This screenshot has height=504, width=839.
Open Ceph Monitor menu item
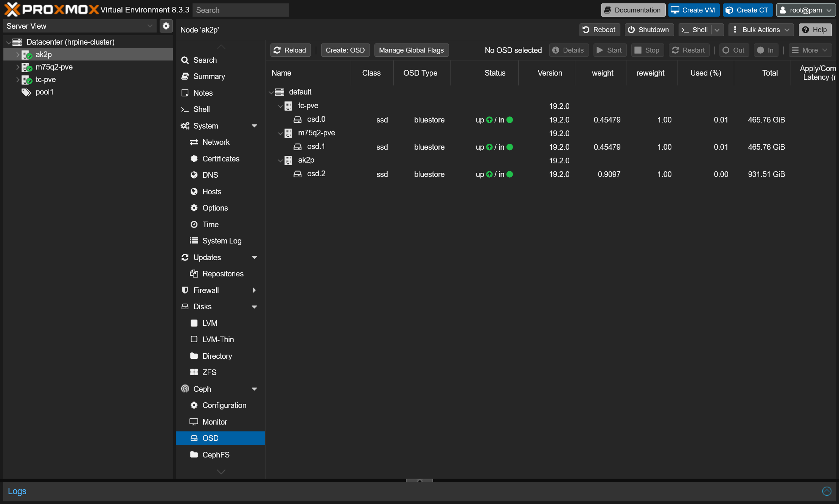(221, 422)
